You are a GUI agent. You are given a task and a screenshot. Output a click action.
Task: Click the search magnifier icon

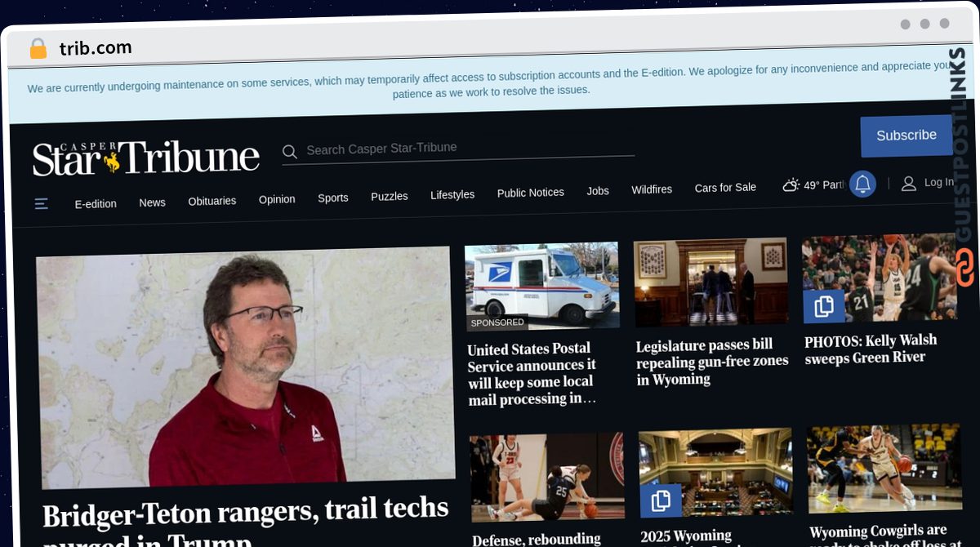289,151
